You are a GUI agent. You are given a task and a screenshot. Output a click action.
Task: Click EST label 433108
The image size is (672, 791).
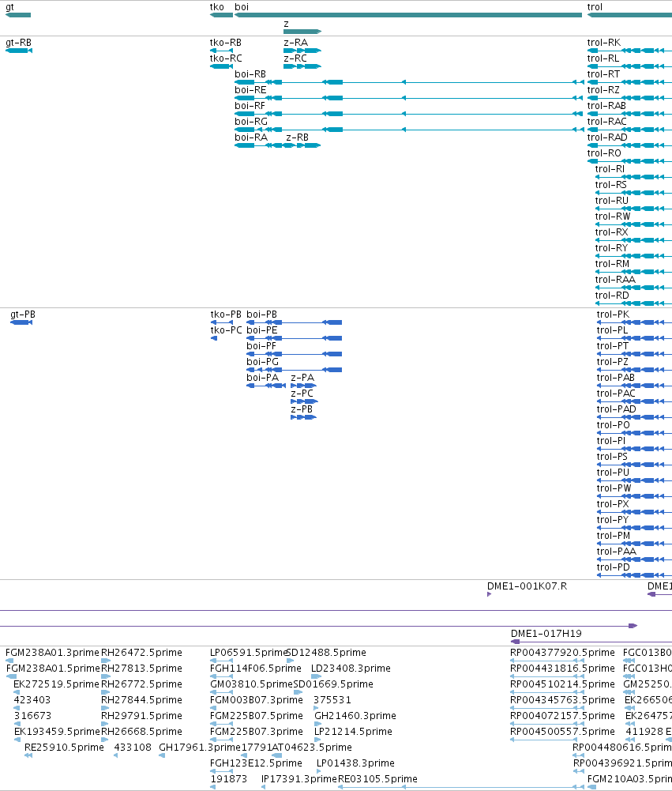point(133,747)
